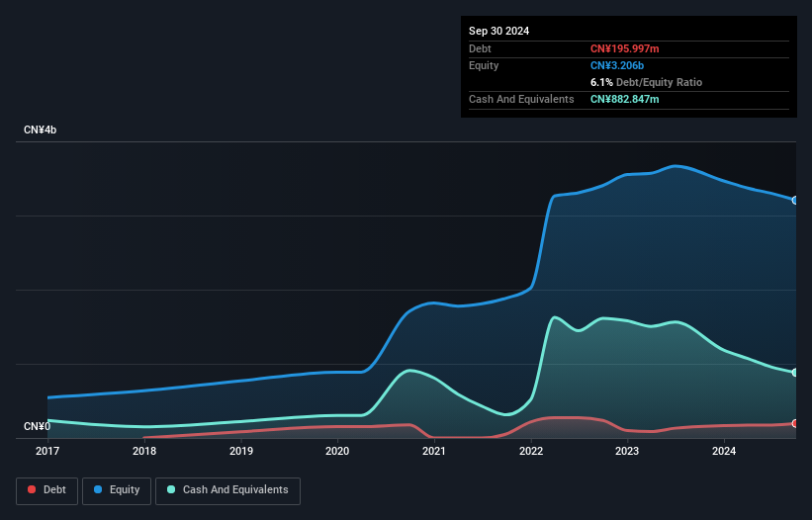This screenshot has height=520, width=812.
Task: Click the 2019 x-axis label
Action: [241, 451]
